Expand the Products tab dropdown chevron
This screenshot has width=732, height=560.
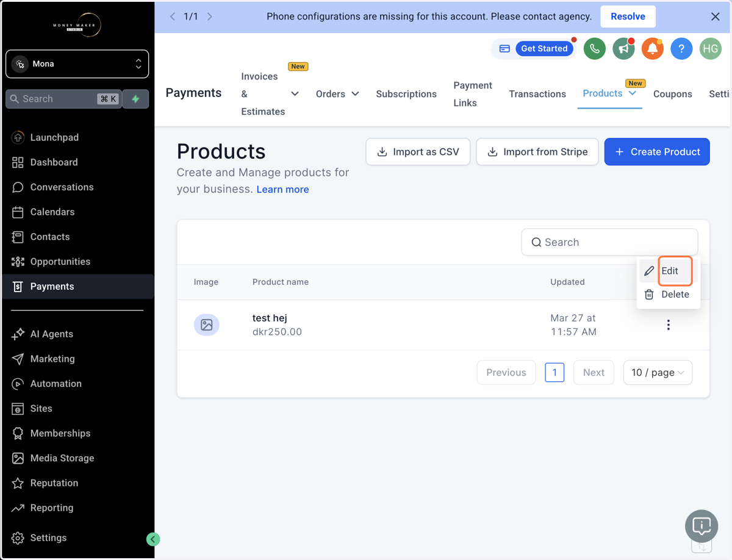click(633, 93)
